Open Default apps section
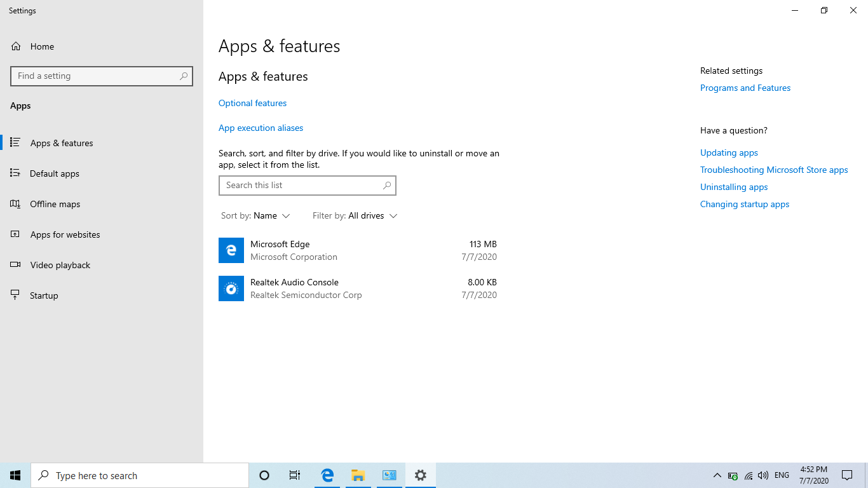868x488 pixels. click(102, 173)
